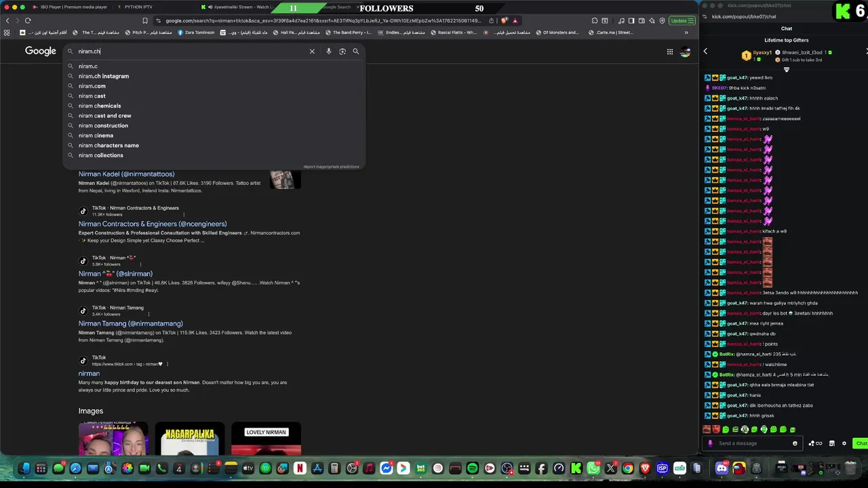
Task: Open Spotify from the dock
Action: pyautogui.click(x=473, y=468)
